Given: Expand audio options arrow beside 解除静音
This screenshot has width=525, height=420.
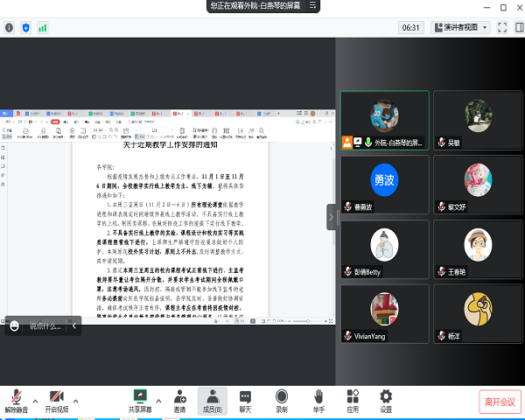Looking at the screenshot, I should click(36, 392).
